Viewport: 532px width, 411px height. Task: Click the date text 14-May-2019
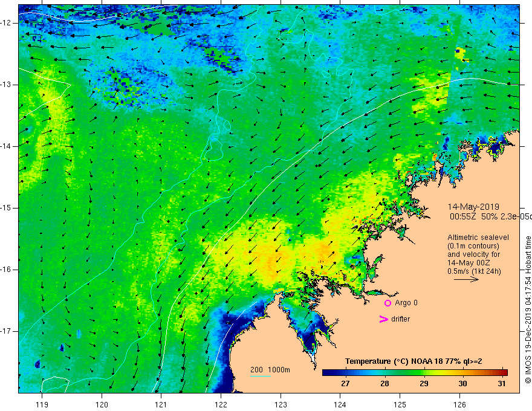473,207
